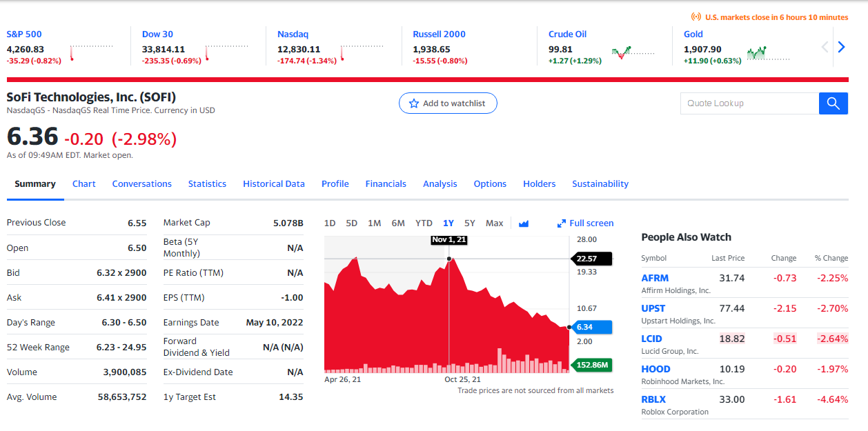Open Full screen chart view
Viewport: 868px width, 431px height.
(x=585, y=223)
